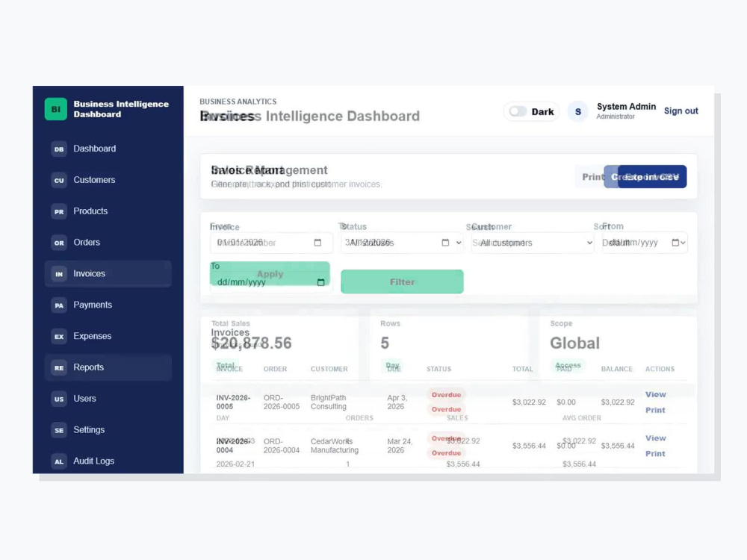This screenshot has width=747, height=560.
Task: Click the System Admin name
Action: [626, 107]
